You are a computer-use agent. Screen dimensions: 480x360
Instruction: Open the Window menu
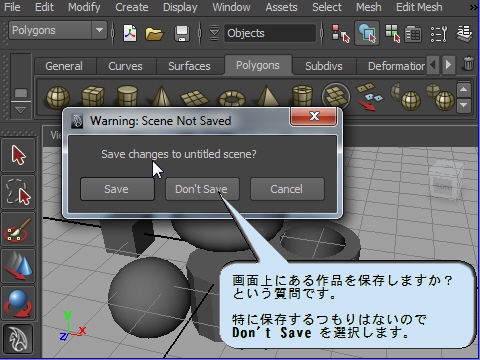(x=231, y=7)
